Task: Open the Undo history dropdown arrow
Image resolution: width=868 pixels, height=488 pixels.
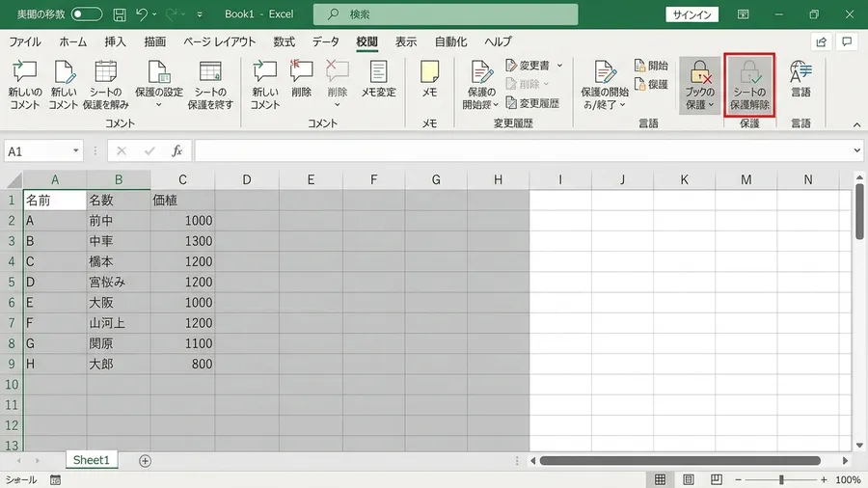Action: click(x=154, y=14)
